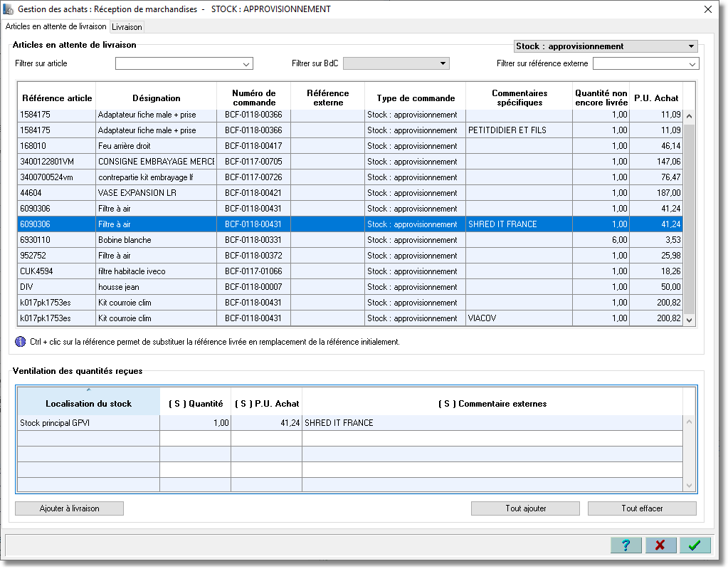Click the blue info icon near Ctrl + clic hint
728x569 pixels.
21,342
